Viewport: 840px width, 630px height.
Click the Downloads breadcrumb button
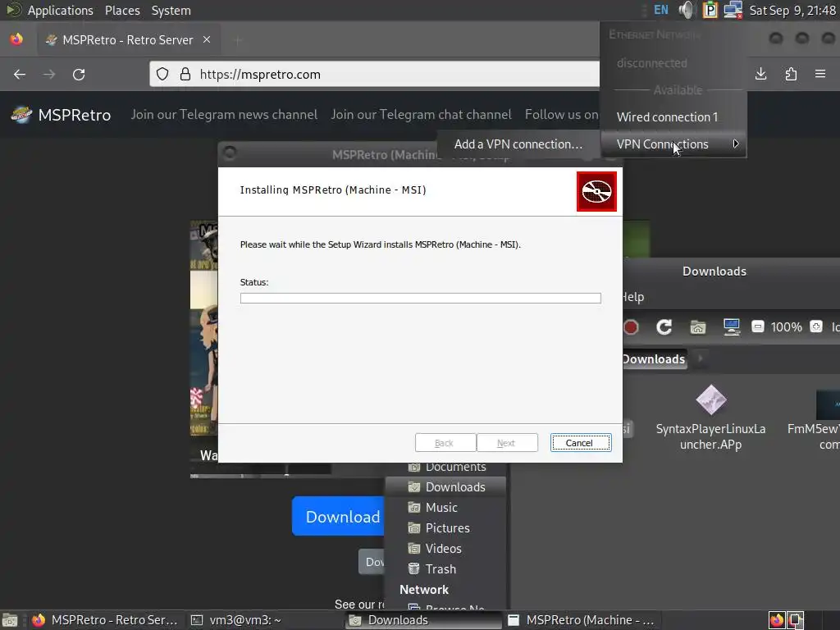click(654, 358)
